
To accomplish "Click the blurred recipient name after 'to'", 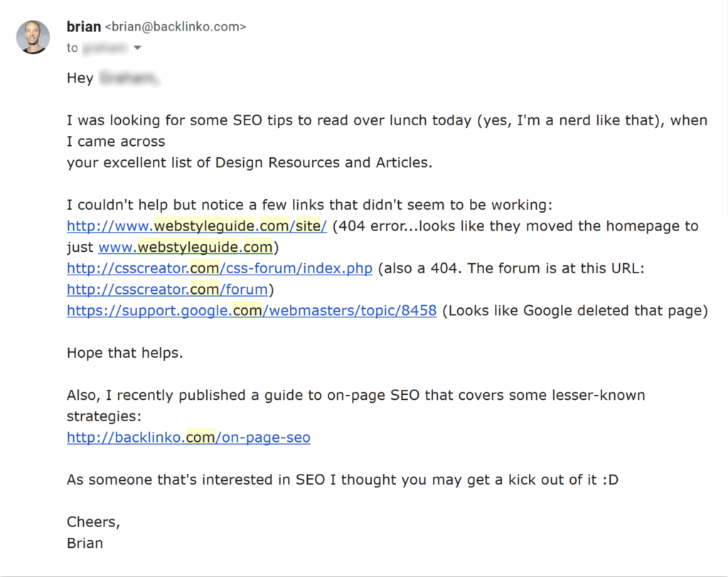I will (105, 48).
